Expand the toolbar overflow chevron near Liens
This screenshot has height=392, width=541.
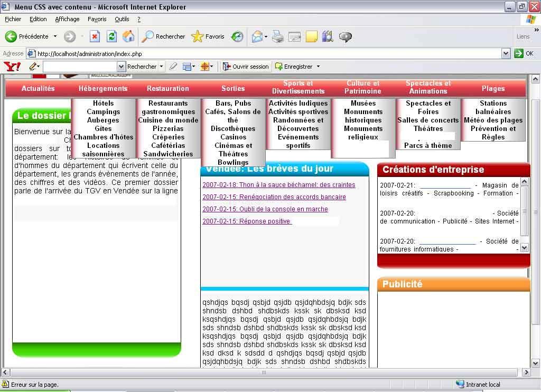click(x=536, y=30)
